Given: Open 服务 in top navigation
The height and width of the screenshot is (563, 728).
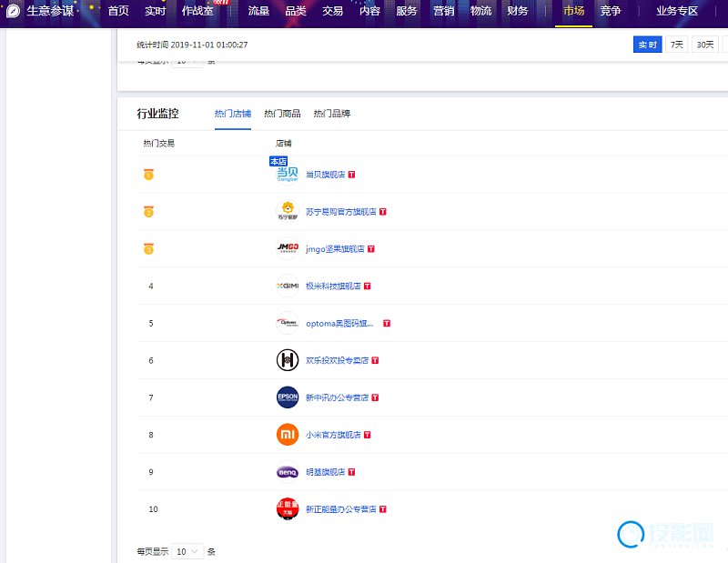Looking at the screenshot, I should [407, 11].
